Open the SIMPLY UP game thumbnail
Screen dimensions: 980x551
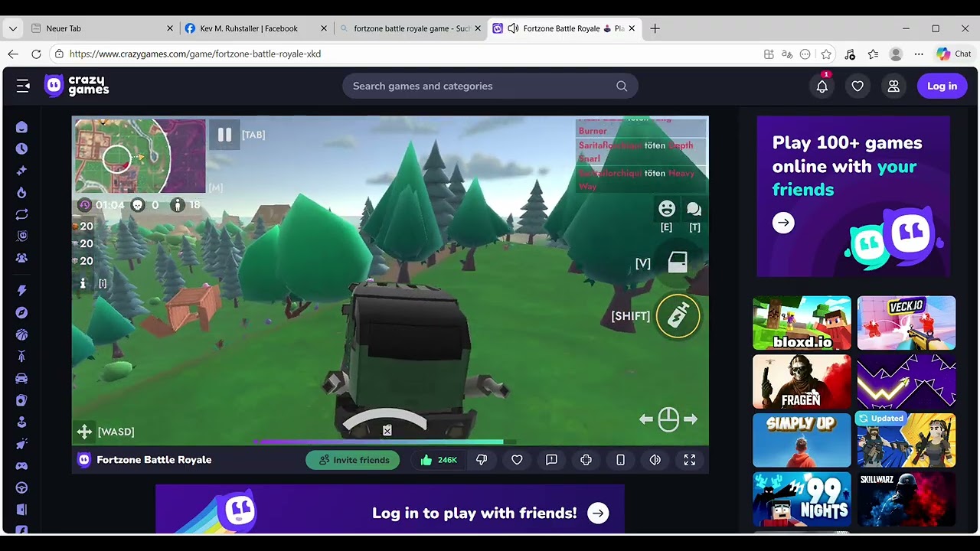(x=802, y=440)
